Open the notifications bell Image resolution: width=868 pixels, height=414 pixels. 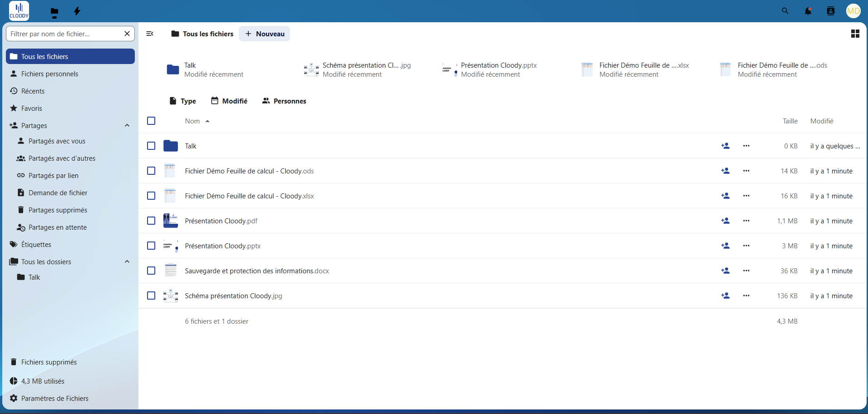click(808, 11)
